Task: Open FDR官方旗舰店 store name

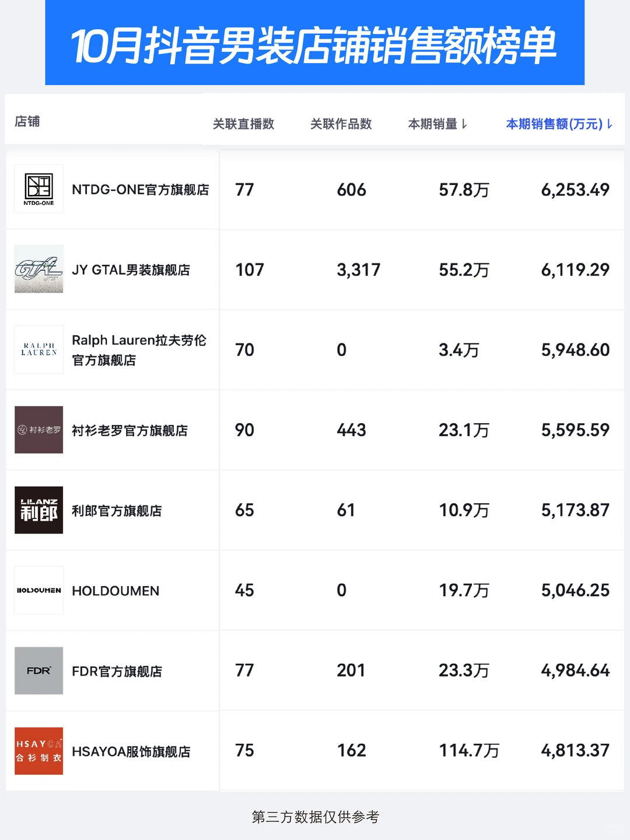Action: (117, 671)
